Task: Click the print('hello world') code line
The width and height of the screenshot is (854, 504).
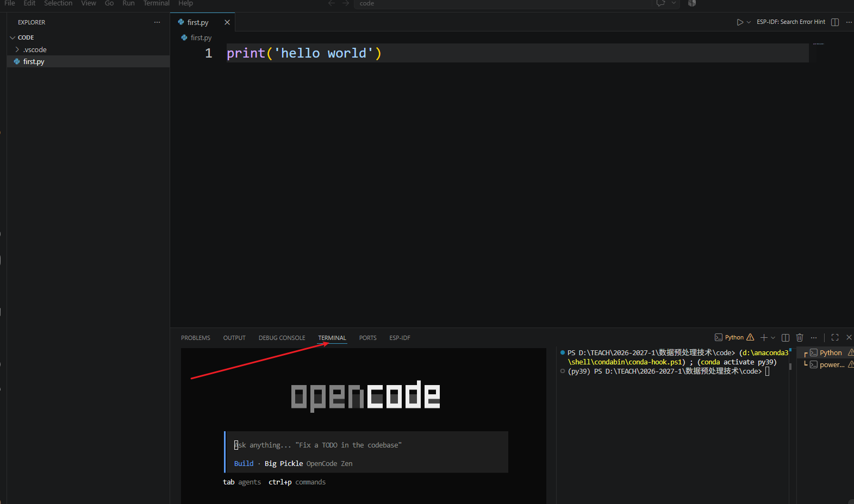Action: tap(304, 53)
